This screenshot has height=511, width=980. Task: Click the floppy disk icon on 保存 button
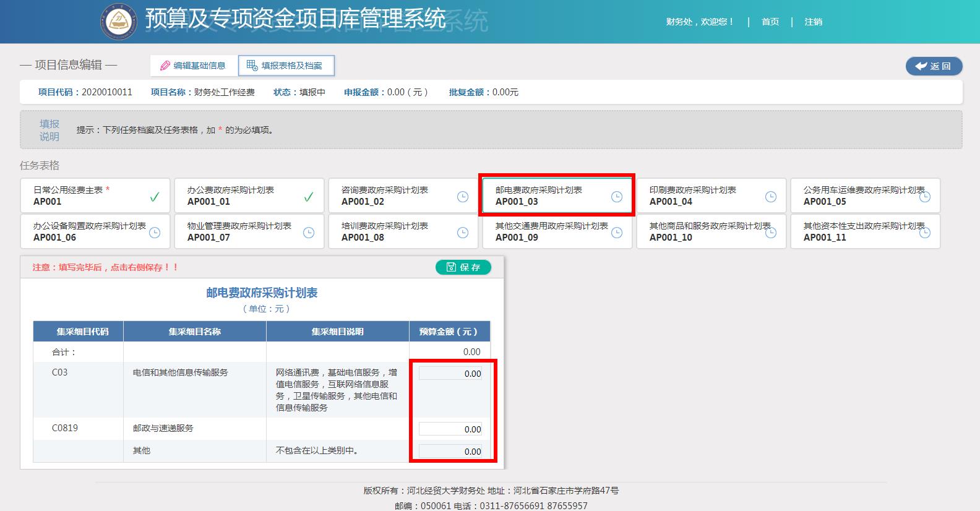(450, 267)
